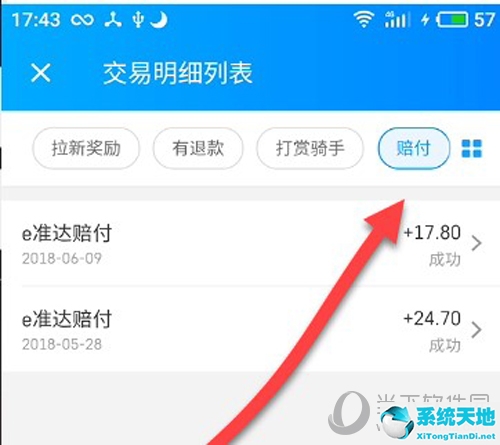Tap the moon do-not-disturb icon
This screenshot has width=500, height=445.
[x=159, y=20]
